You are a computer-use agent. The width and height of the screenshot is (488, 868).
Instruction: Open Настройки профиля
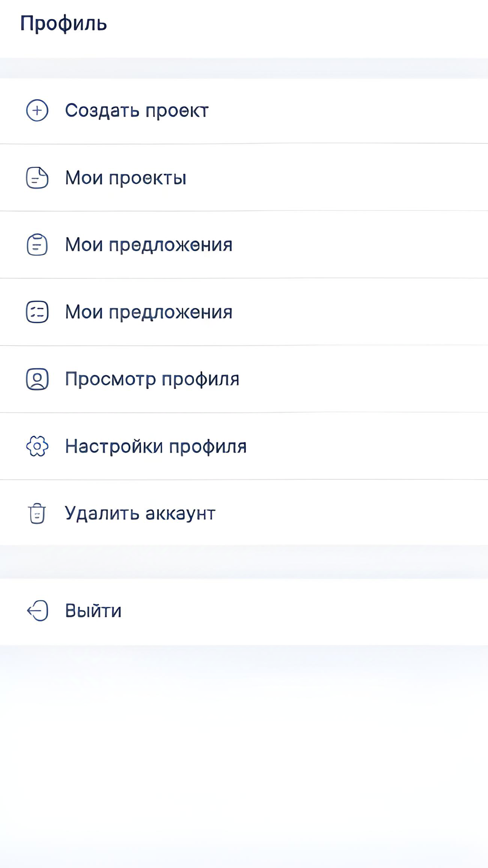pos(155,446)
